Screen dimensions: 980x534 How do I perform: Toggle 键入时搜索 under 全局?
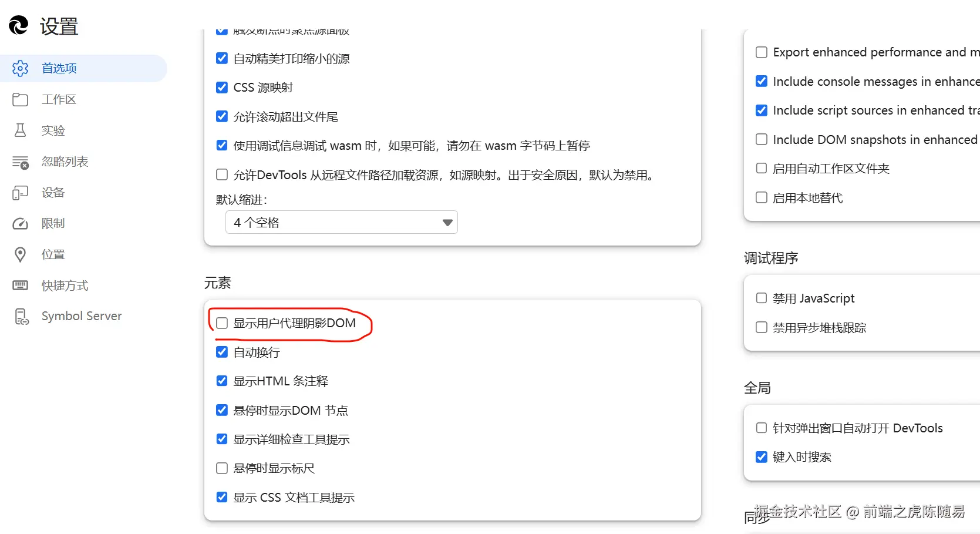761,456
